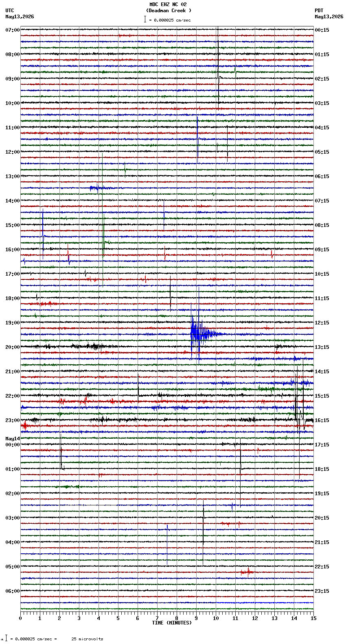Click the 13:15 PDT row label
This screenshot has height=644, width=346.
(x=322, y=347)
